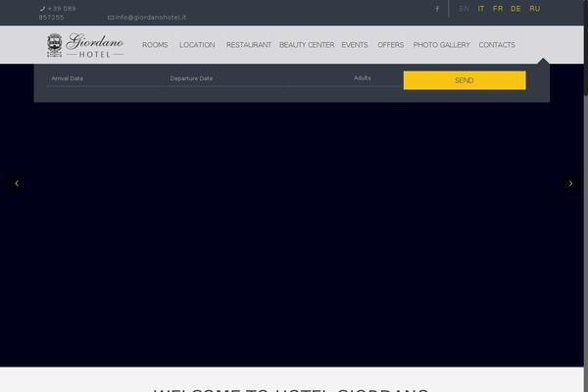Go to the Restaurant page

tap(249, 45)
